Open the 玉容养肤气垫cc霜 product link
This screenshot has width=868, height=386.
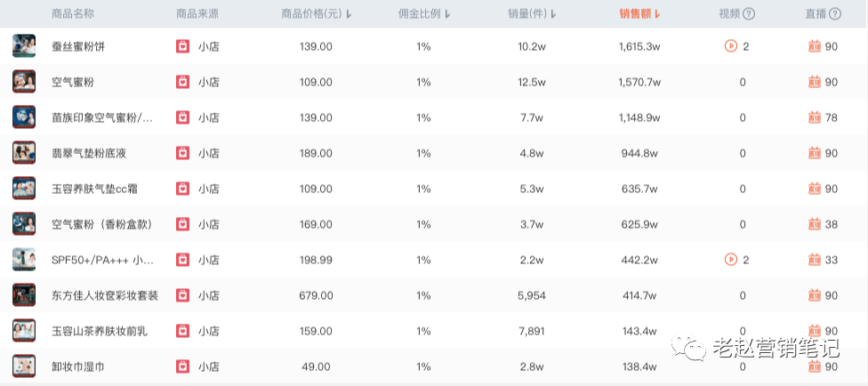pyautogui.click(x=95, y=189)
